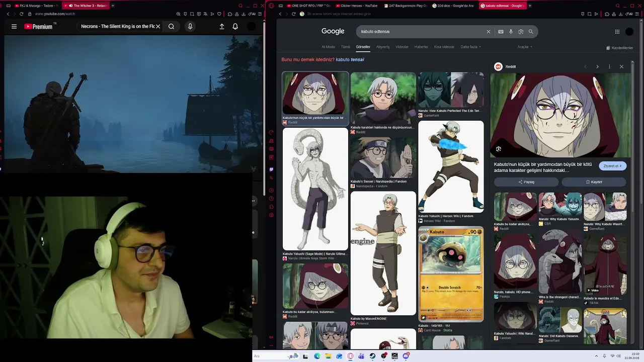Screen dimensions: 644x362
Task: Click the suggested correction kabuto tensai
Action: pos(350,59)
